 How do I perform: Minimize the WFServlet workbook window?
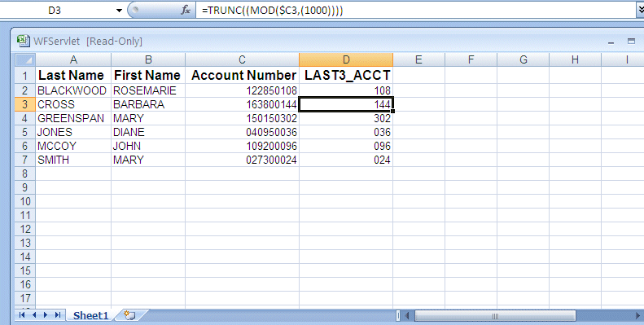pyautogui.click(x=611, y=42)
